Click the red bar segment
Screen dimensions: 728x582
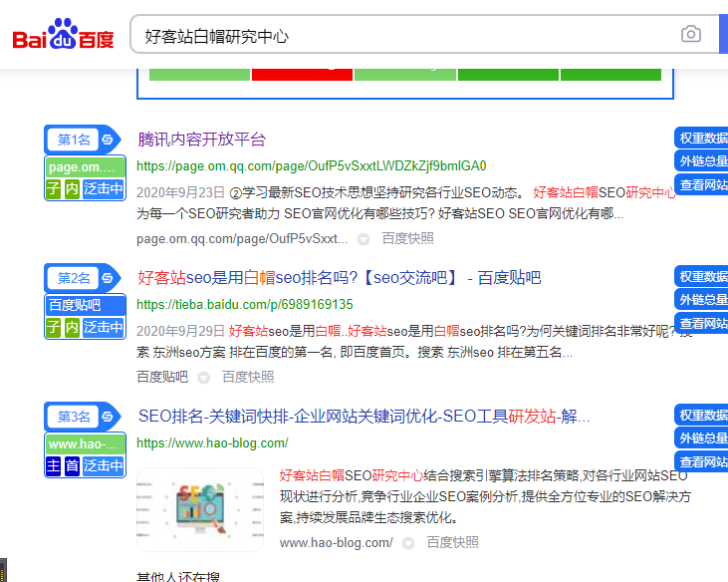302,75
